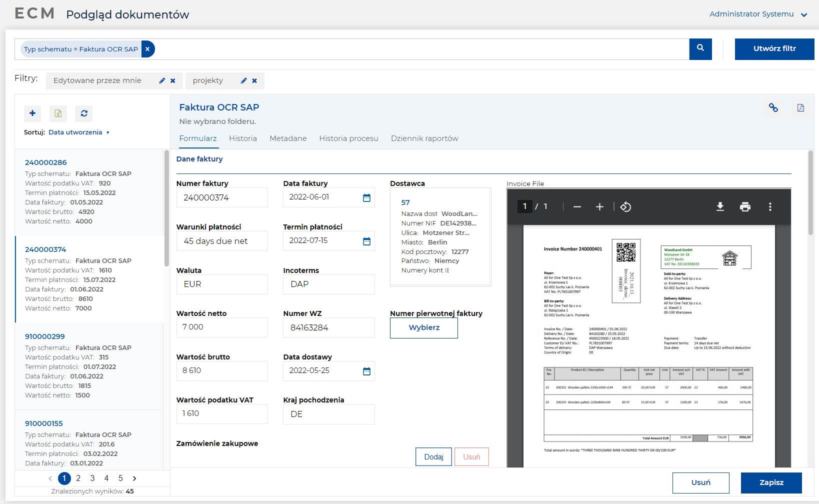The width and height of the screenshot is (819, 504).
Task: Click the Wartość netto field
Action: pos(222,327)
